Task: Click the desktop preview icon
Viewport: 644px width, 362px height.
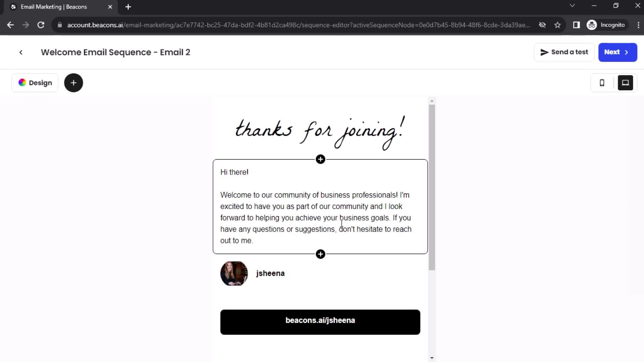Action: pyautogui.click(x=627, y=83)
